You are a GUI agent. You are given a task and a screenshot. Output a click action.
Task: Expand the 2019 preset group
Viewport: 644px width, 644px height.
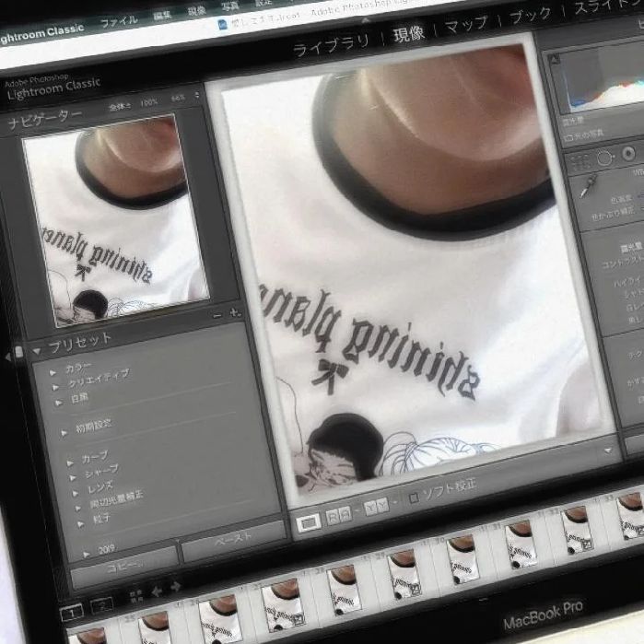pyautogui.click(x=87, y=555)
